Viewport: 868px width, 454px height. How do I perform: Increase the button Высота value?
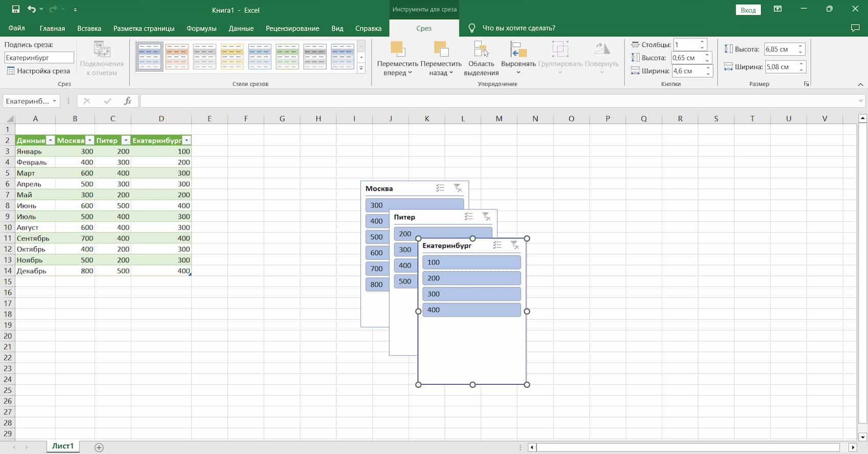(x=707, y=55)
